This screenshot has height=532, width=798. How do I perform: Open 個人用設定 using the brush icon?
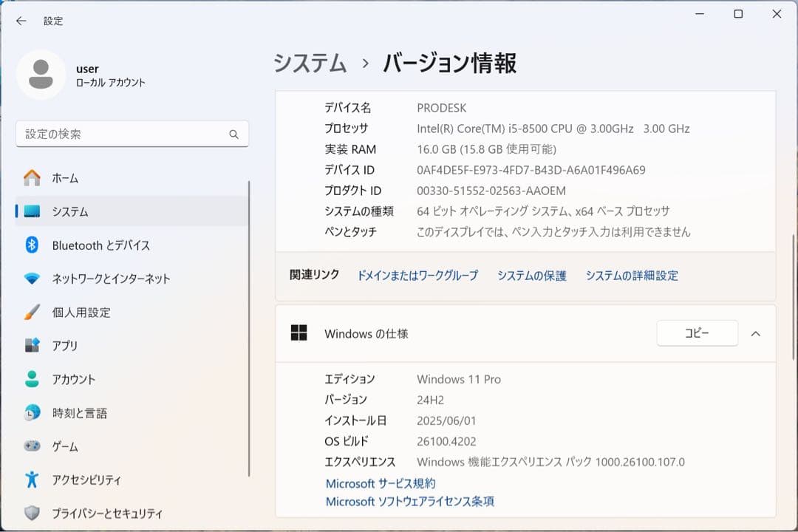(31, 312)
